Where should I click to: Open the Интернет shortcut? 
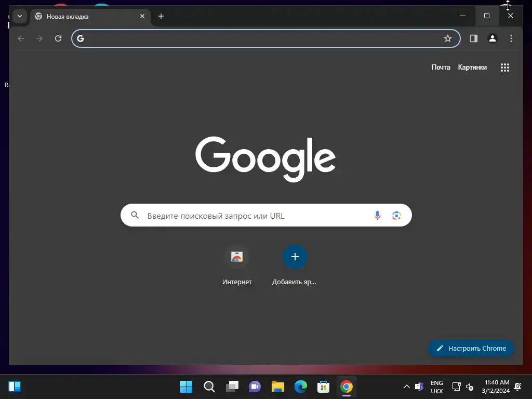[x=237, y=265]
